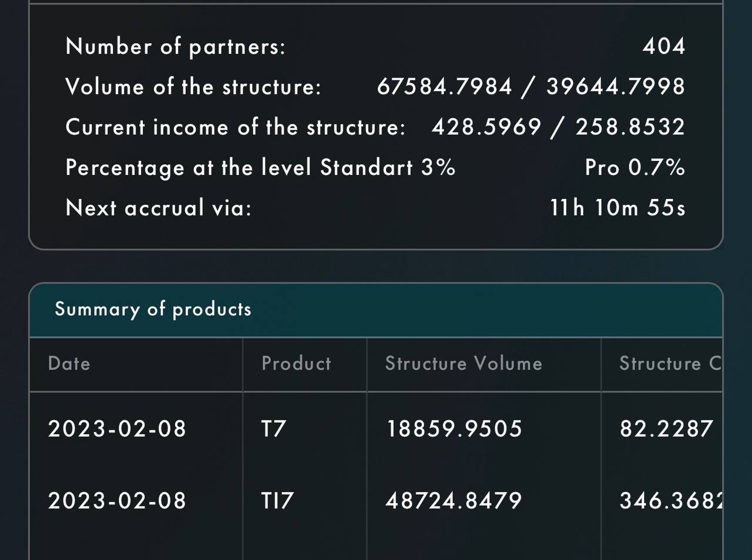Click the Current income value 428.5969 / 258.8532
Viewport: 752px width, 560px height.
click(x=559, y=127)
